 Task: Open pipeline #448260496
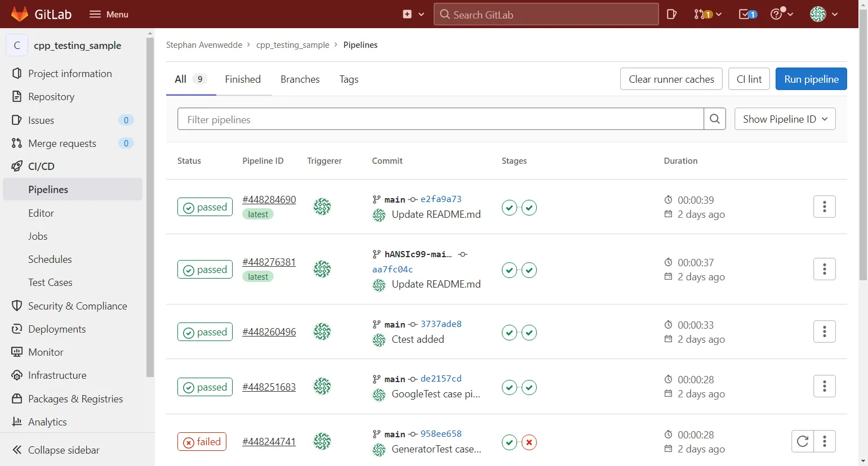point(269,331)
